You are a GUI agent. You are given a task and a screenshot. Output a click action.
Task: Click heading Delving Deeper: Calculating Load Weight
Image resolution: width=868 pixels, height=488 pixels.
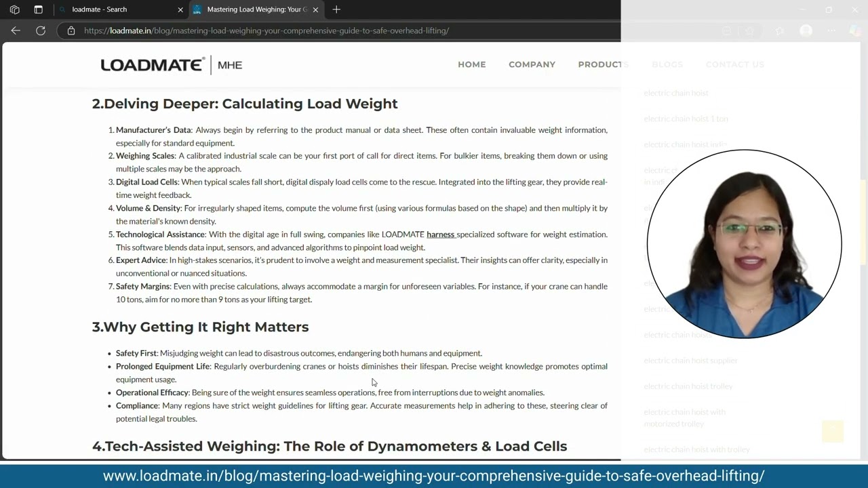[245, 104]
